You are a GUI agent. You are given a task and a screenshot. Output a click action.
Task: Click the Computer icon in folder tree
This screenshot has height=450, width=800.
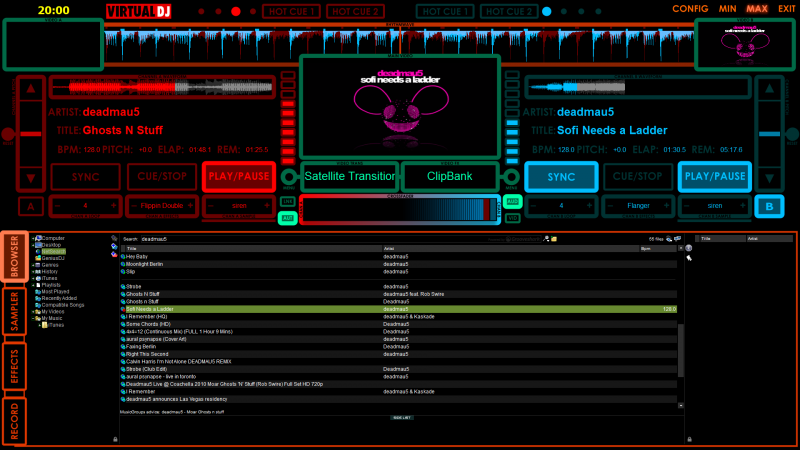(x=37, y=238)
